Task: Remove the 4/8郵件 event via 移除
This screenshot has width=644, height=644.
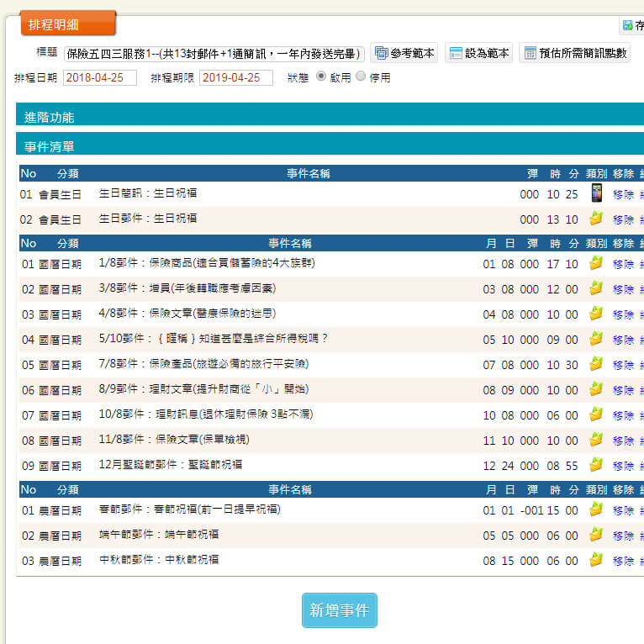Action: (624, 315)
